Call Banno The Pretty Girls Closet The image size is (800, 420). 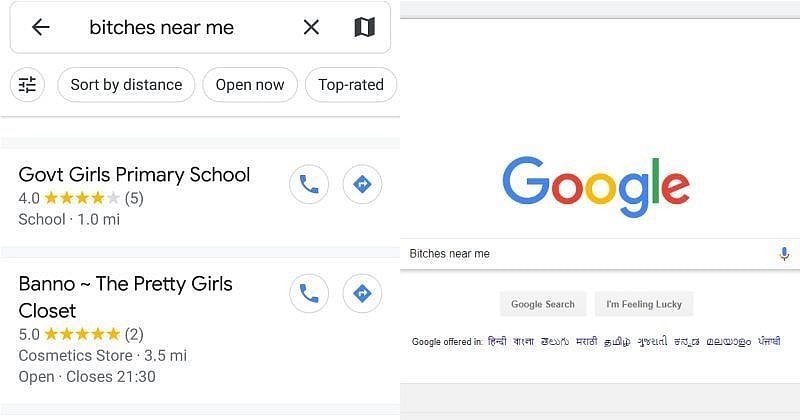[309, 294]
